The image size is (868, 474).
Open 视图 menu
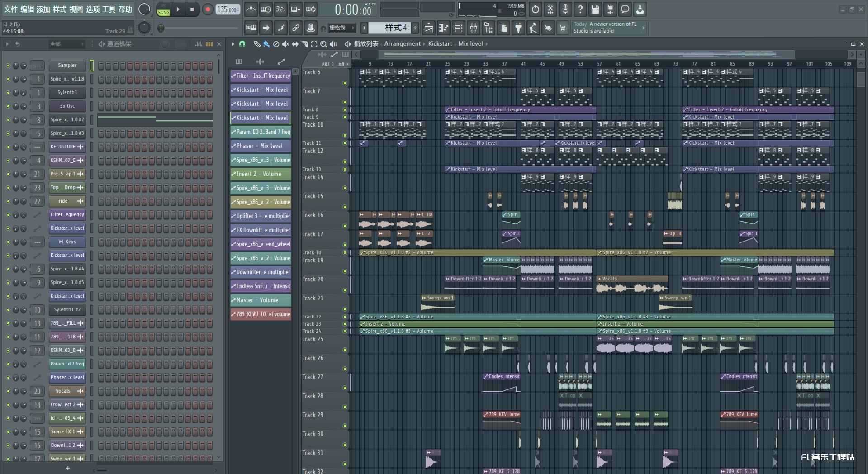(76, 9)
